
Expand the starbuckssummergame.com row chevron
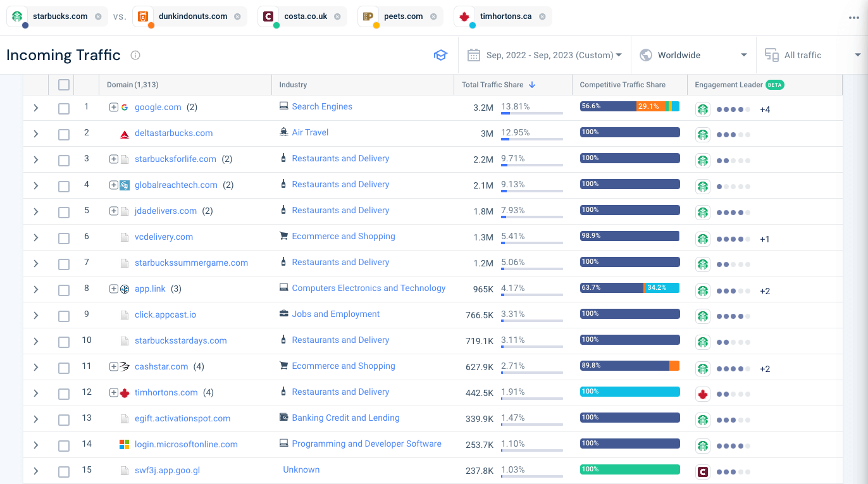tap(36, 264)
